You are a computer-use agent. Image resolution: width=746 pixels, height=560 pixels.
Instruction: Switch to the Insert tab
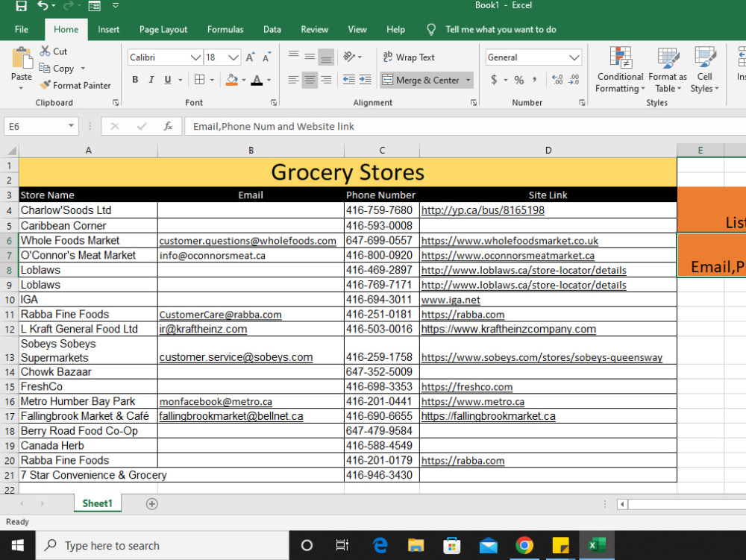[108, 30]
